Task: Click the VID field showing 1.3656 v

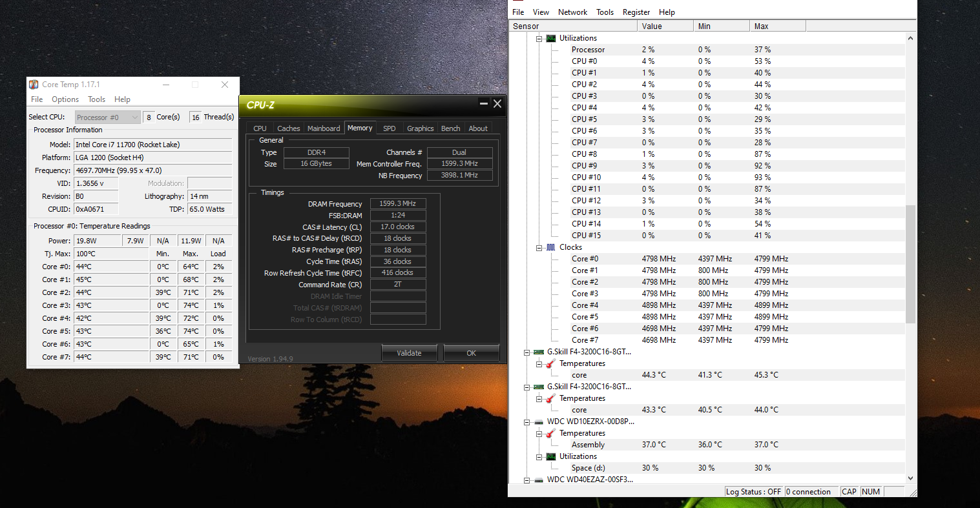Action: pos(96,183)
